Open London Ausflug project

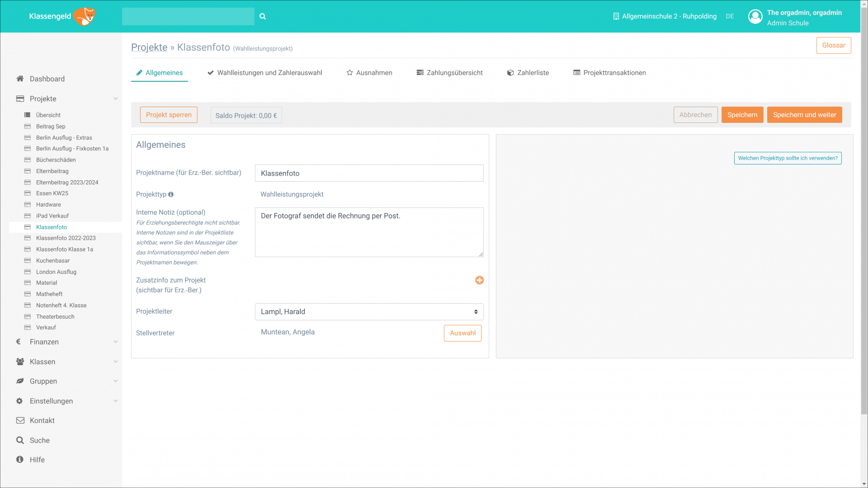(56, 272)
